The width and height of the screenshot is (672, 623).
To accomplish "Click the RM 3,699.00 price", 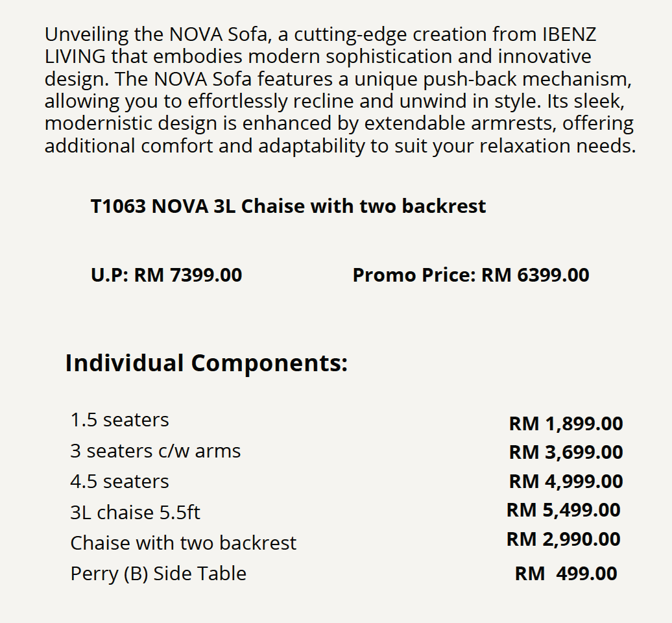I will pyautogui.click(x=566, y=452).
